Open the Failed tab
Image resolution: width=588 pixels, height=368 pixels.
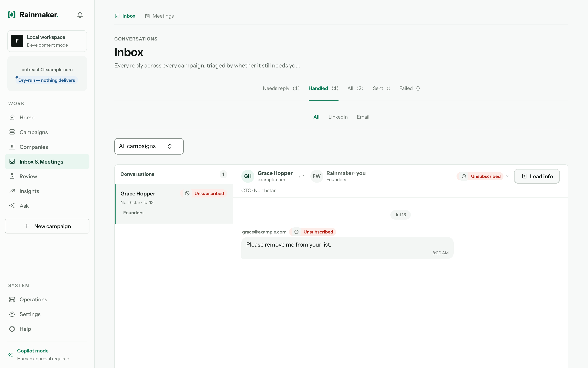coord(409,88)
